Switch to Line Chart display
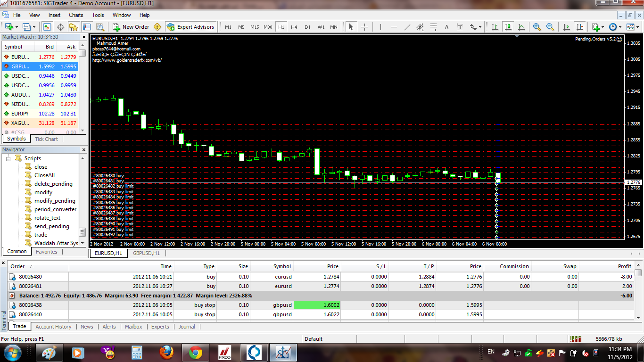The height and width of the screenshot is (362, 644). [x=521, y=27]
